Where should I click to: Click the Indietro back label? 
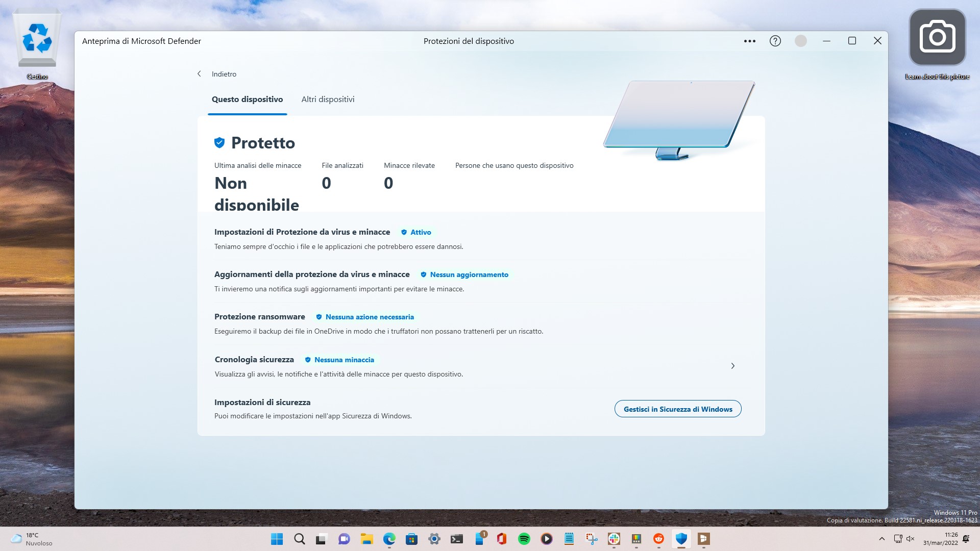click(224, 74)
